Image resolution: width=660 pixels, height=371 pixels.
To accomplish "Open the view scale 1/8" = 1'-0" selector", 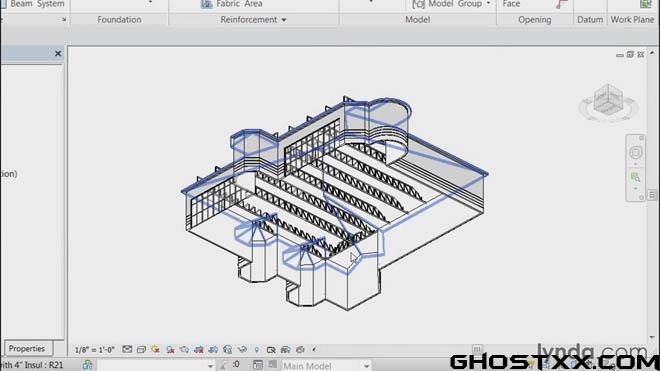I will pos(95,350).
